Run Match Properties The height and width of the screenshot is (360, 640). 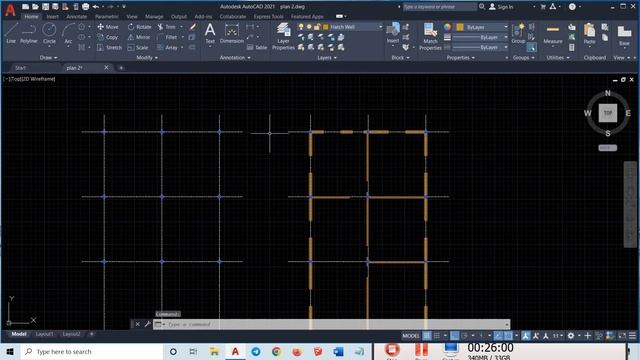click(x=430, y=36)
